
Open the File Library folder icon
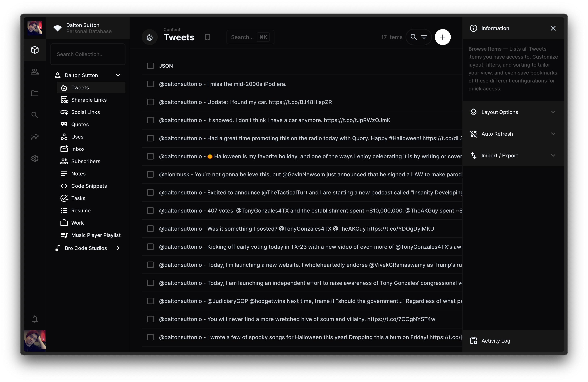pyautogui.click(x=35, y=93)
